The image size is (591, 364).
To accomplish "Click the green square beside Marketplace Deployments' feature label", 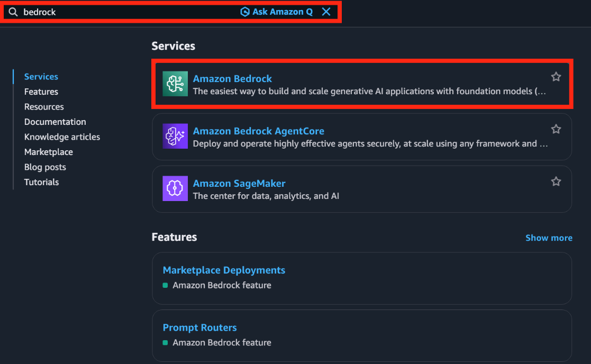I will (165, 285).
